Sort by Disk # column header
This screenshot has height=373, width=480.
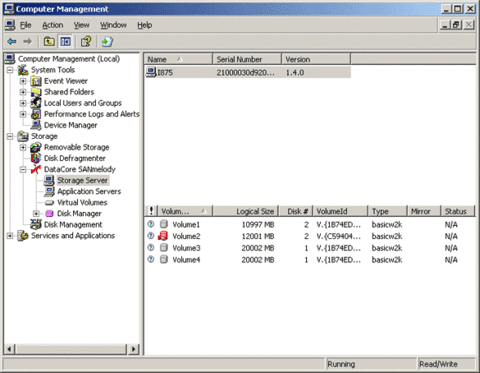coord(296,211)
